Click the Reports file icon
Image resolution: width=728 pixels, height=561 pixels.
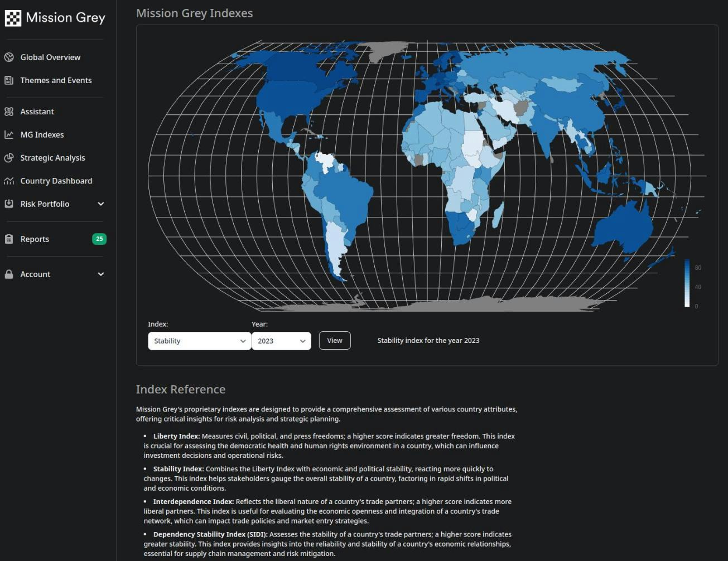(8, 239)
